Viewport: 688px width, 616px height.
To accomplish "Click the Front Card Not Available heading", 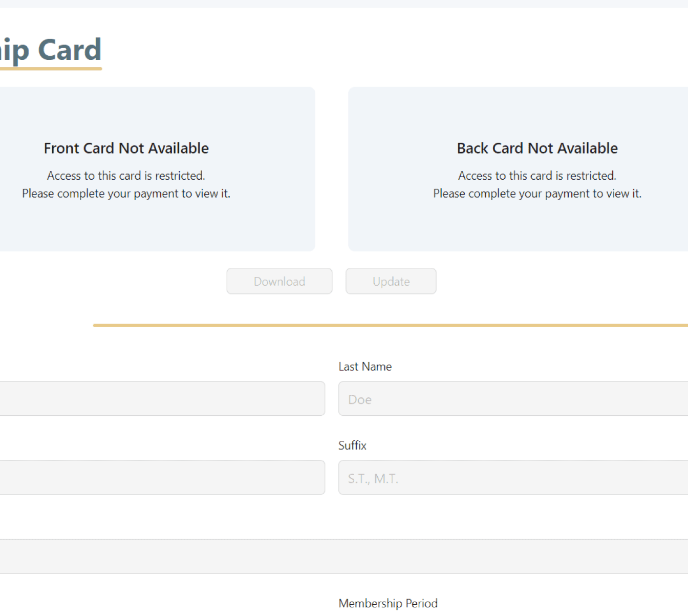I will [126, 148].
